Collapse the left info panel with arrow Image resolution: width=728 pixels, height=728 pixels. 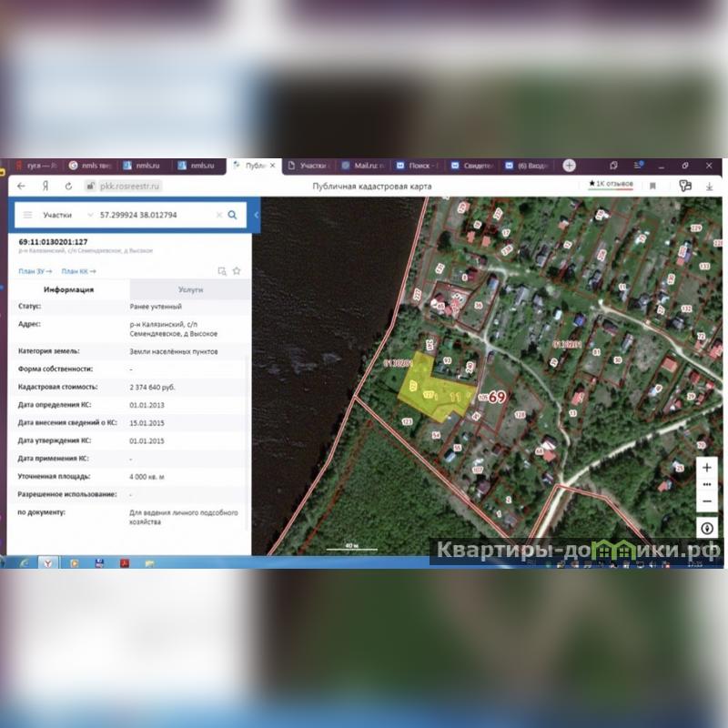click(x=257, y=215)
